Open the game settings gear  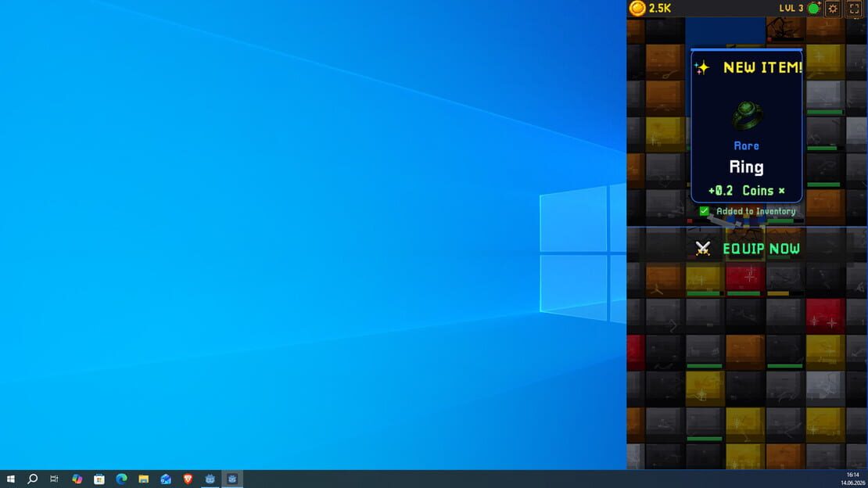pyautogui.click(x=833, y=9)
